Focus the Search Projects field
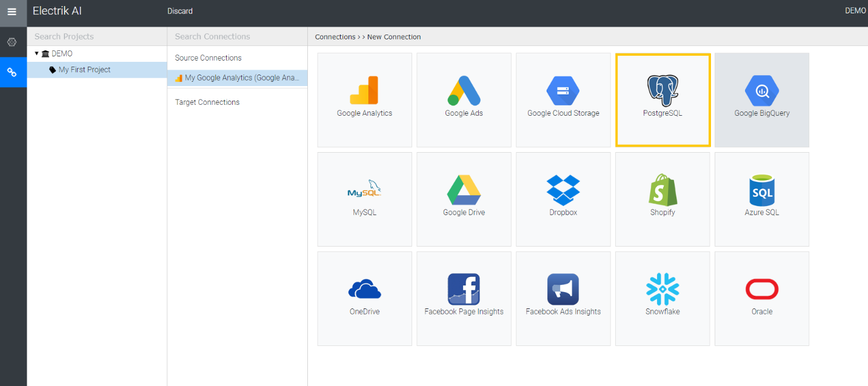 97,36
